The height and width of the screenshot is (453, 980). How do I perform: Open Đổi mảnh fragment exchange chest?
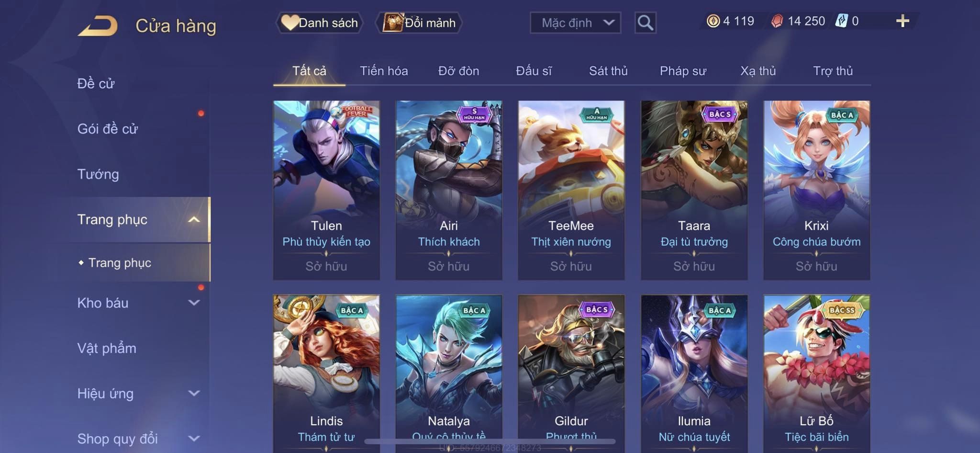coord(419,23)
